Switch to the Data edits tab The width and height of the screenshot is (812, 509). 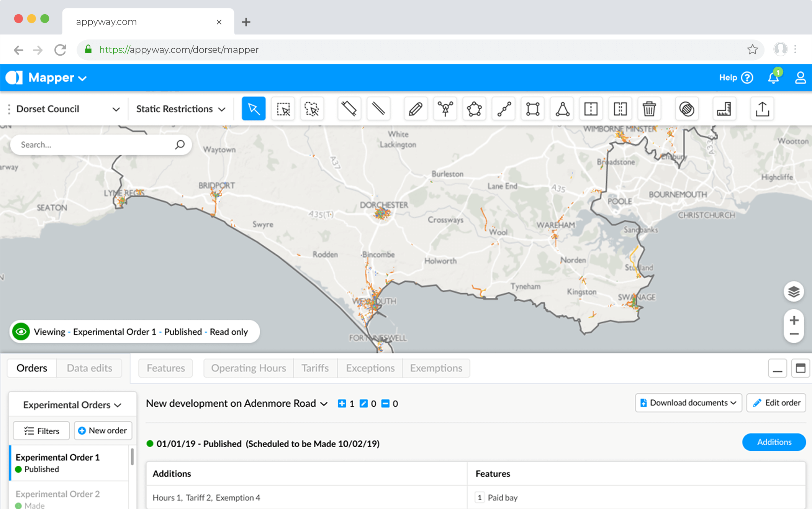89,368
